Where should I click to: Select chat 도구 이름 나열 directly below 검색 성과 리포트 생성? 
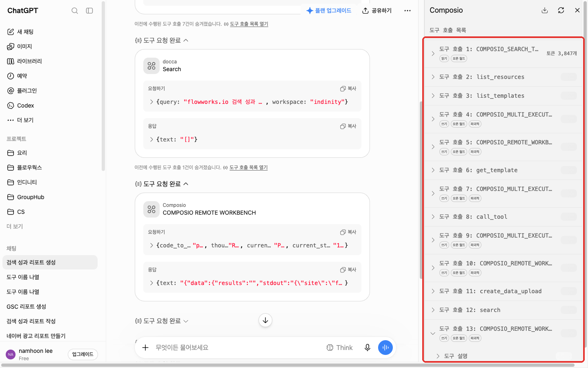tap(23, 277)
